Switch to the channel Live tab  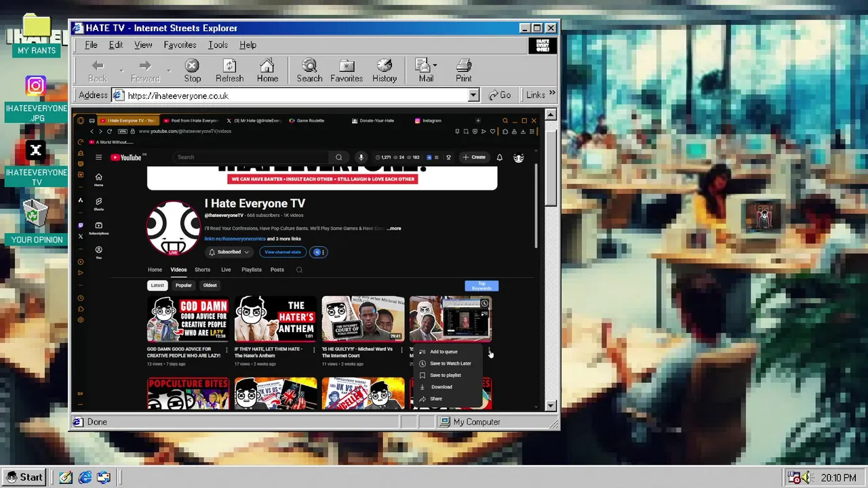[x=226, y=270]
